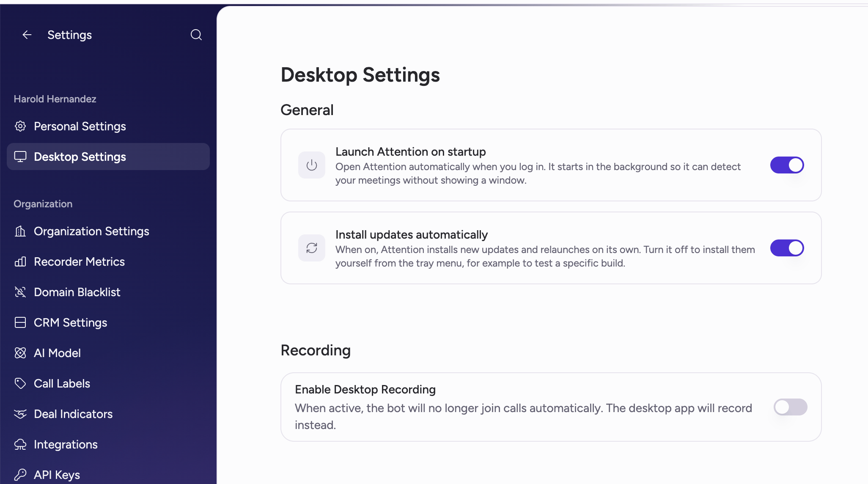The image size is (868, 484).
Task: Turn off Install updates automatically toggle
Action: tap(787, 248)
